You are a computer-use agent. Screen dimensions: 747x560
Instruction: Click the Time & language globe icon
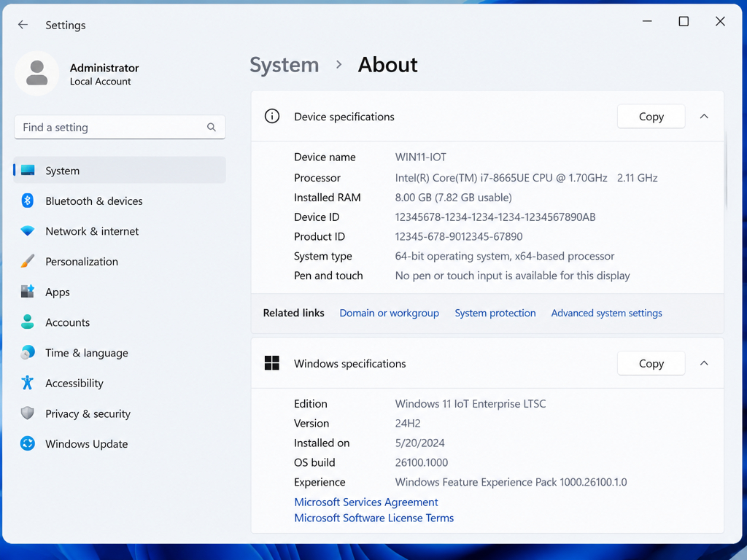click(x=28, y=352)
